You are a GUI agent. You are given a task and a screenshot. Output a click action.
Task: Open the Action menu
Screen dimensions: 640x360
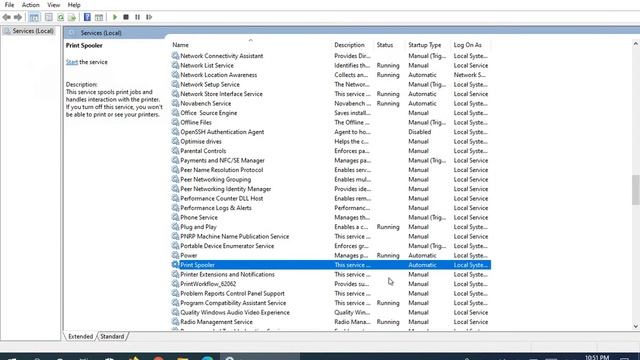pos(31,5)
